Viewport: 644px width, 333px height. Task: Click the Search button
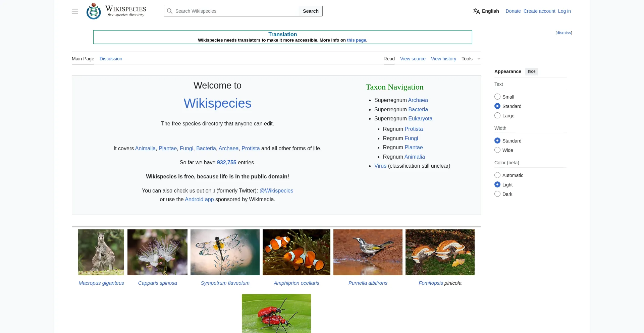coord(310,11)
